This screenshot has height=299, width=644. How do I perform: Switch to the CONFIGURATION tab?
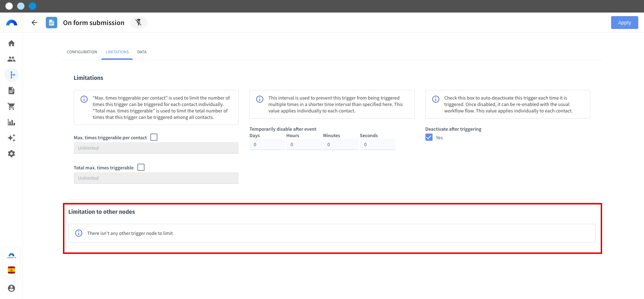82,52
